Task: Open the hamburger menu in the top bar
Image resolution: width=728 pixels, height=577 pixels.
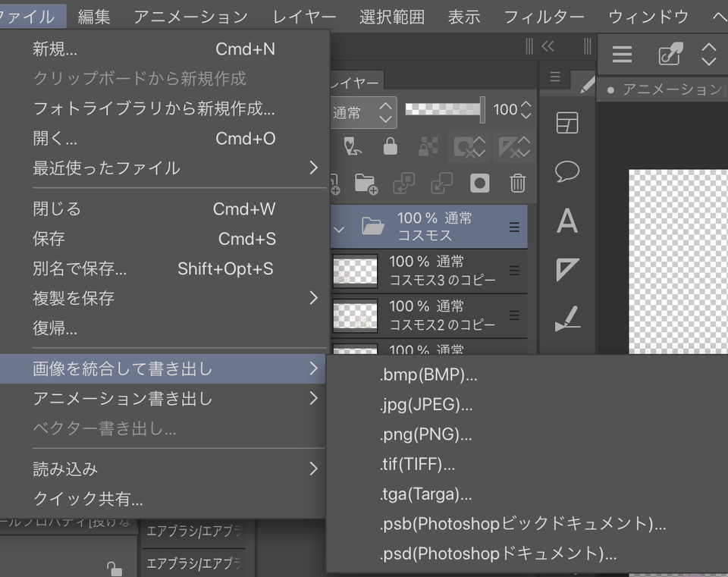Action: (622, 55)
